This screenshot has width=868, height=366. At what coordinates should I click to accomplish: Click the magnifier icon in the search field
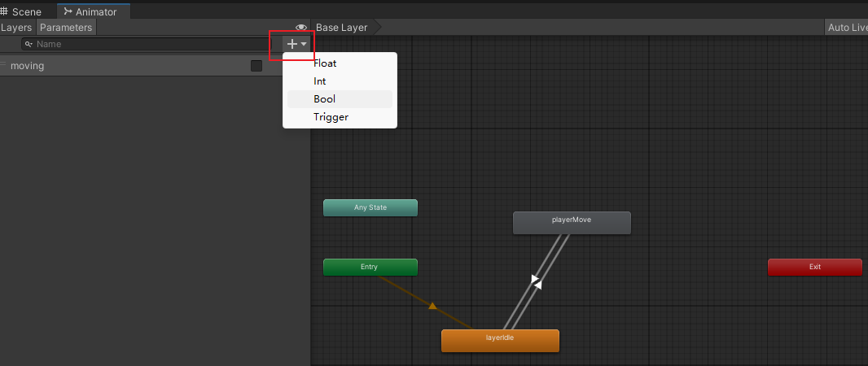click(x=28, y=44)
